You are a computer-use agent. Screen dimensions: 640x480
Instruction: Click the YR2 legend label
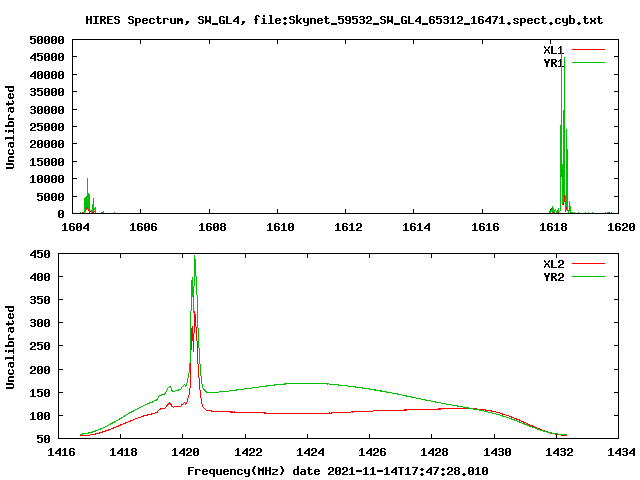tap(553, 277)
